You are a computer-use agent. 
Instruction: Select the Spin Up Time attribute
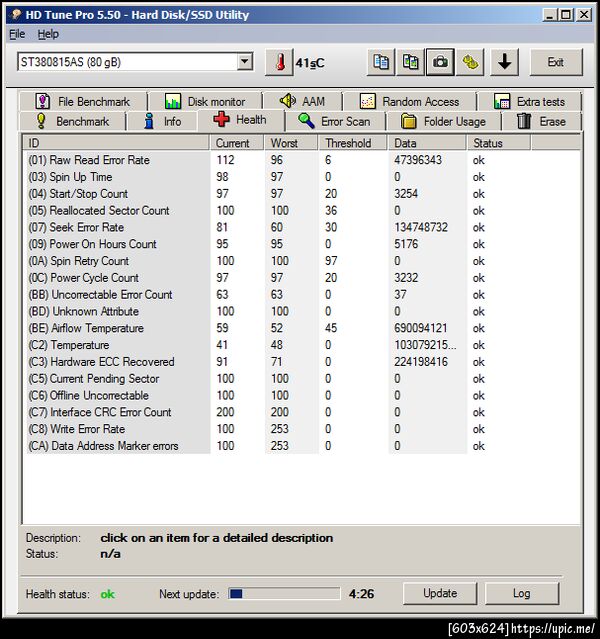click(x=301, y=177)
